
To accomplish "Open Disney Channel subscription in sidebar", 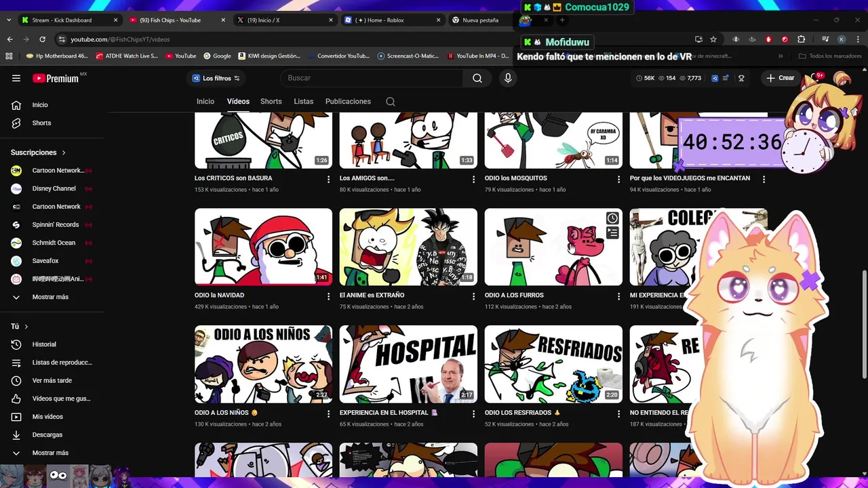I will click(x=52, y=188).
